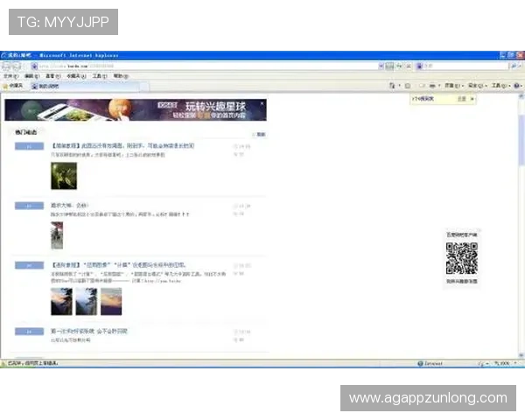Open the narrow thumbnail in second post

click(57, 235)
